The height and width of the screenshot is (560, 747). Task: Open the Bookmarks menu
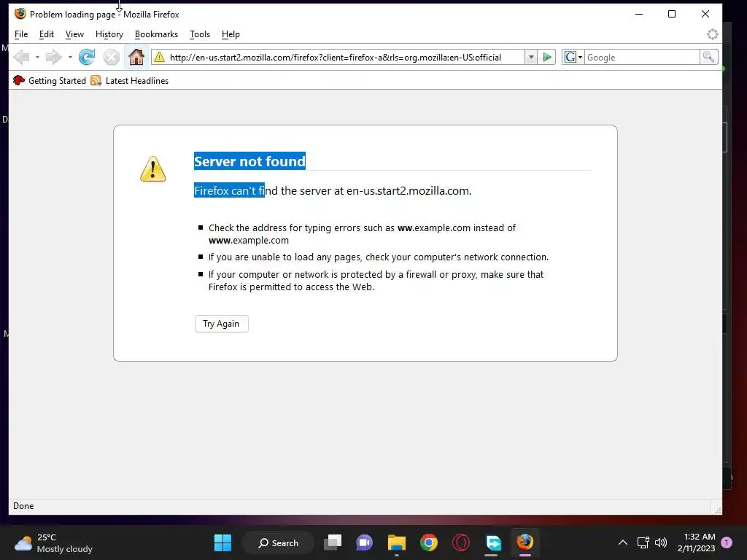(156, 34)
